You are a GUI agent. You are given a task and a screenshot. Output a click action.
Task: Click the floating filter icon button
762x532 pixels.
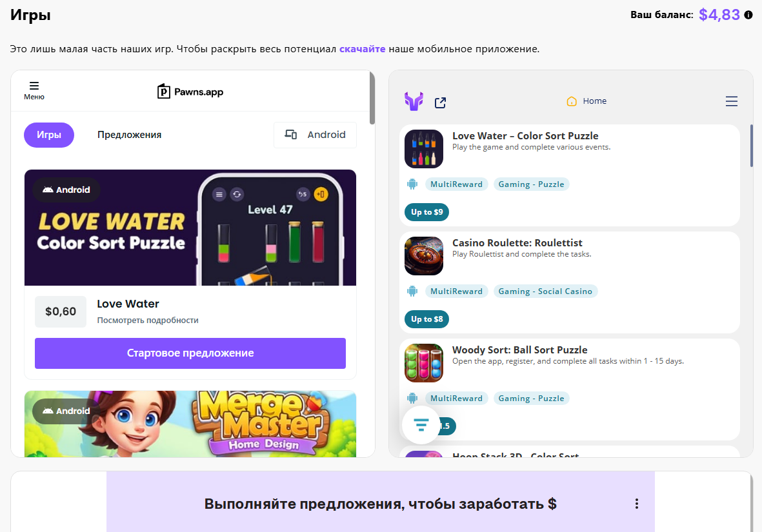click(x=421, y=425)
